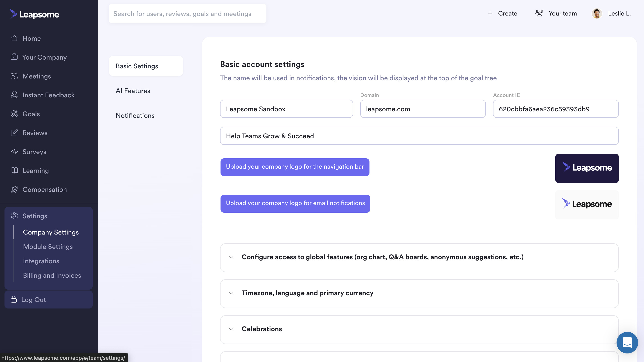
Task: Expand Timezone, language and primary currency
Action: pyautogui.click(x=419, y=293)
